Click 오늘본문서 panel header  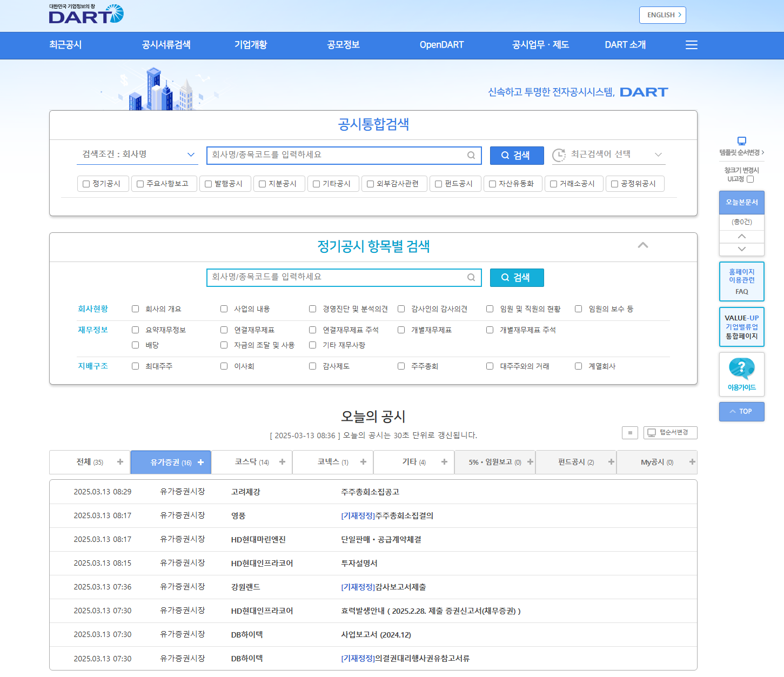point(742,203)
